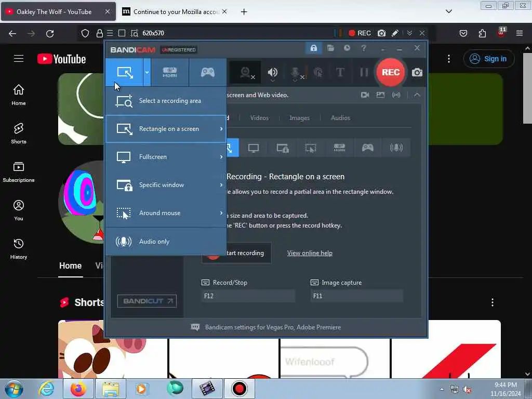Toggle the webcam overlay in Bandicam
Viewport: 532px width, 399px height.
[x=246, y=72]
